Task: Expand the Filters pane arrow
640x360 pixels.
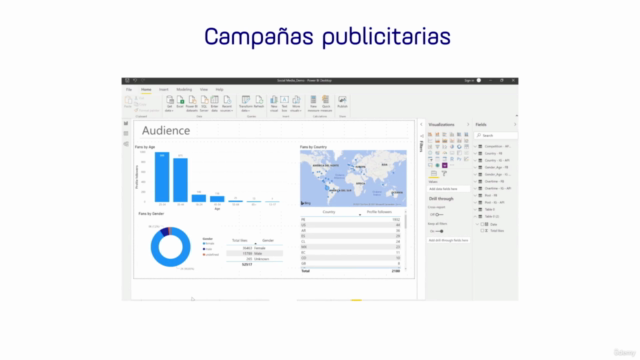Action: tap(421, 124)
